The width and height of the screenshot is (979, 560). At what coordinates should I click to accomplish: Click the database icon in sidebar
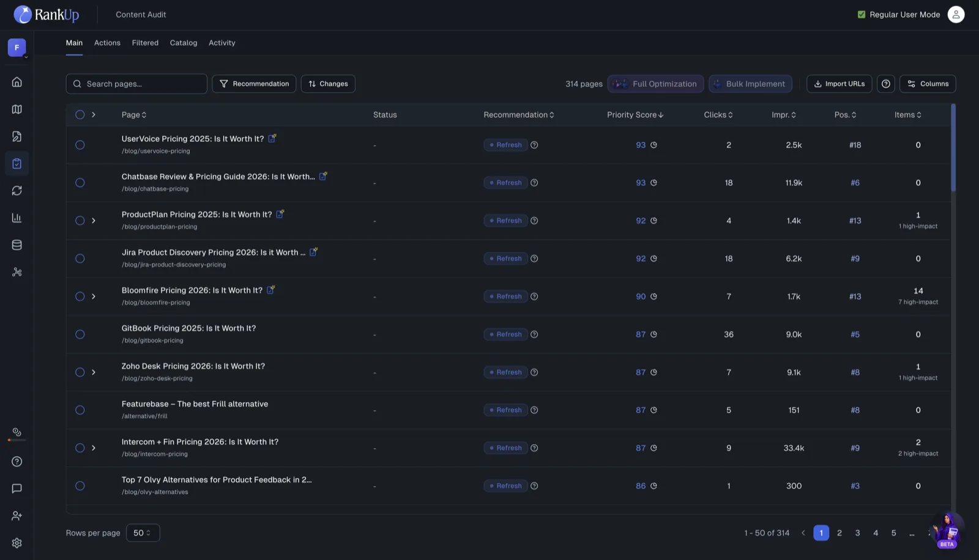click(17, 245)
